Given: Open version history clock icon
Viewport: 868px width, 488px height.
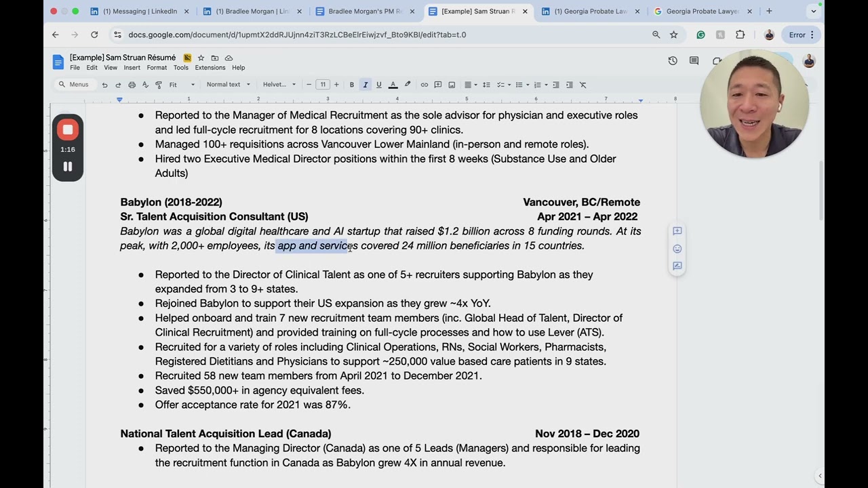Looking at the screenshot, I should [673, 61].
